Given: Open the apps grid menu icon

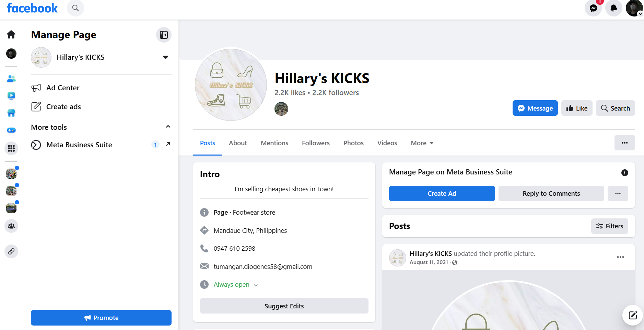Looking at the screenshot, I should coord(11,148).
